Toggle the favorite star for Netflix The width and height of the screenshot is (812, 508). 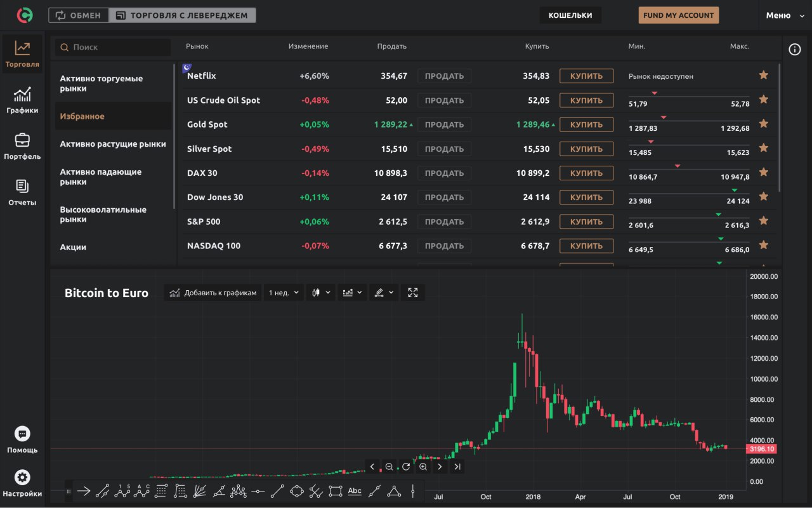(764, 75)
